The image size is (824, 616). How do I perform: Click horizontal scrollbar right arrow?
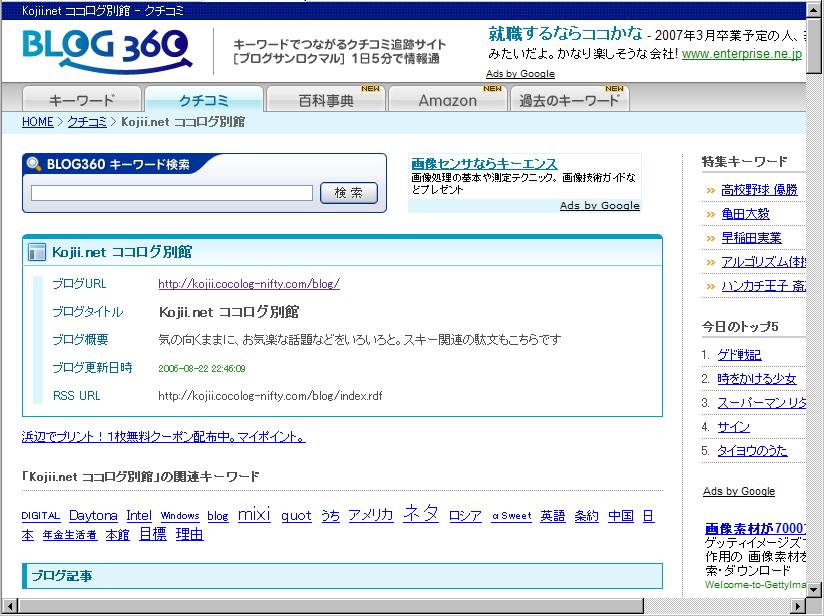click(x=798, y=606)
